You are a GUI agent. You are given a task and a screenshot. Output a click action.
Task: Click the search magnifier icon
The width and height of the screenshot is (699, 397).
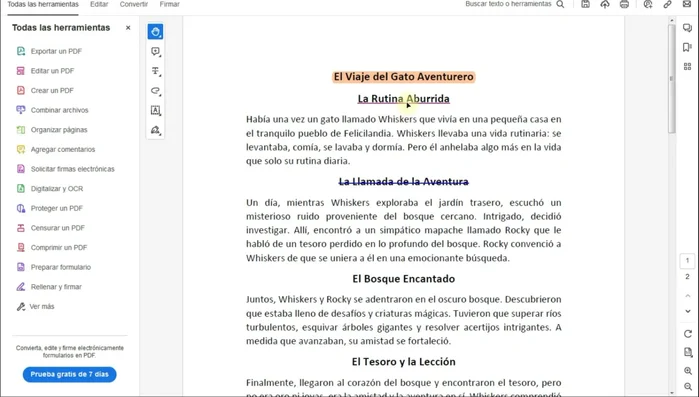[560, 4]
